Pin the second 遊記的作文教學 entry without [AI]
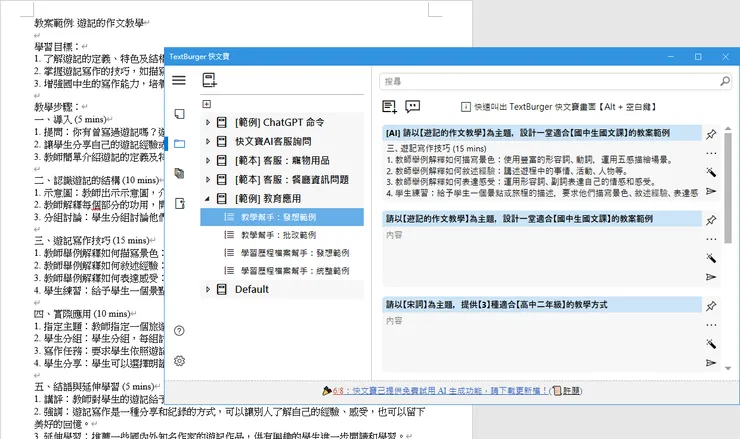740x439 pixels. click(711, 220)
